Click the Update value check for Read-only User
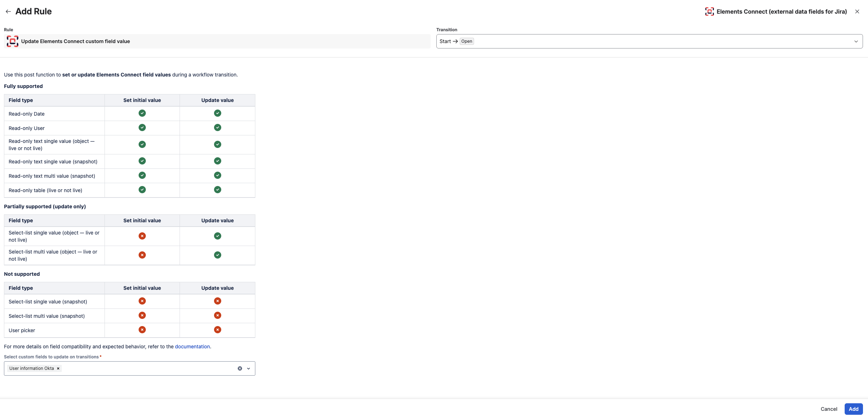868x418 pixels. pyautogui.click(x=218, y=127)
